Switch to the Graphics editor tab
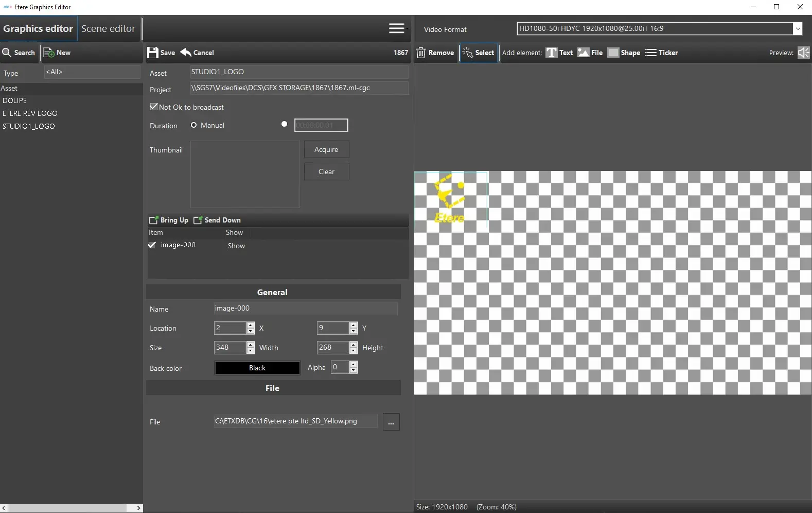This screenshot has height=513, width=812. point(38,29)
